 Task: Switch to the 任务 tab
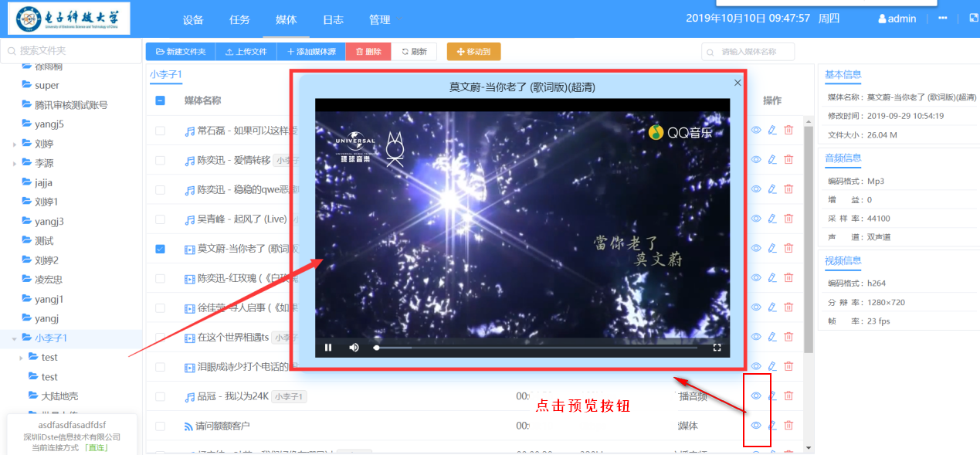pos(239,19)
